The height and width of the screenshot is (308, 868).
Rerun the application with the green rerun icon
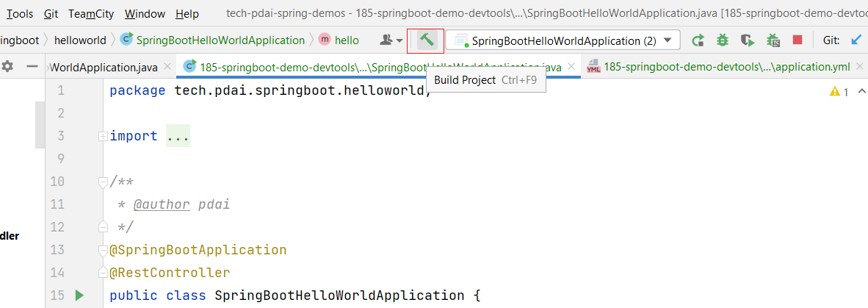click(x=698, y=40)
